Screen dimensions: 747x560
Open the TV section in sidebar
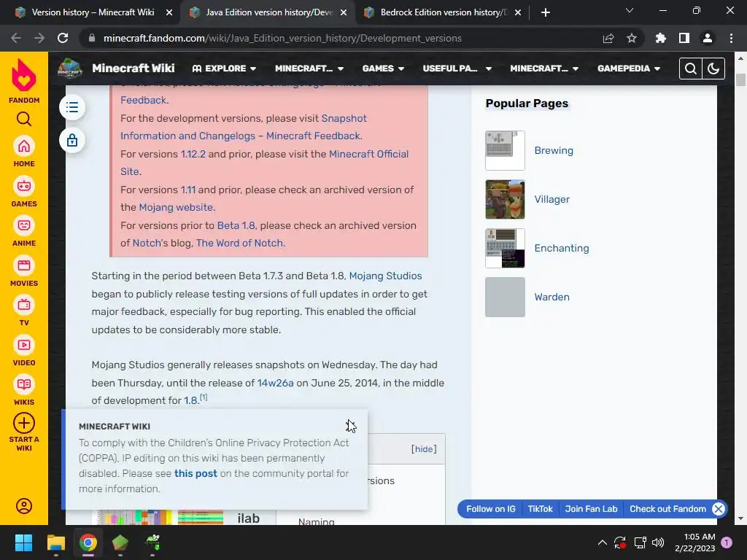click(24, 311)
